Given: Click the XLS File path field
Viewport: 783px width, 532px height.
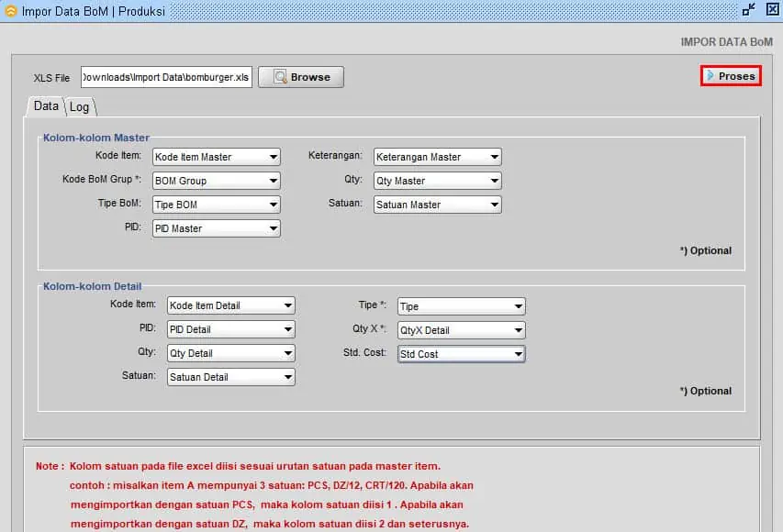Looking at the screenshot, I should [x=166, y=77].
